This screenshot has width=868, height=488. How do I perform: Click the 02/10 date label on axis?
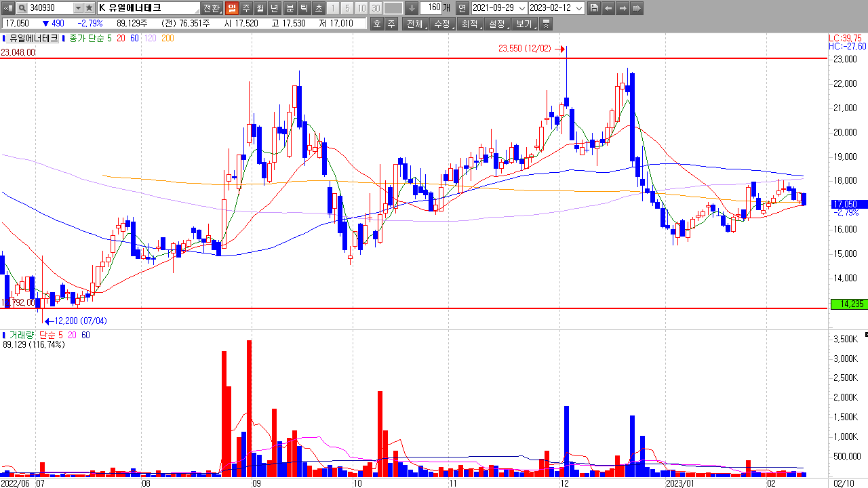tap(844, 484)
